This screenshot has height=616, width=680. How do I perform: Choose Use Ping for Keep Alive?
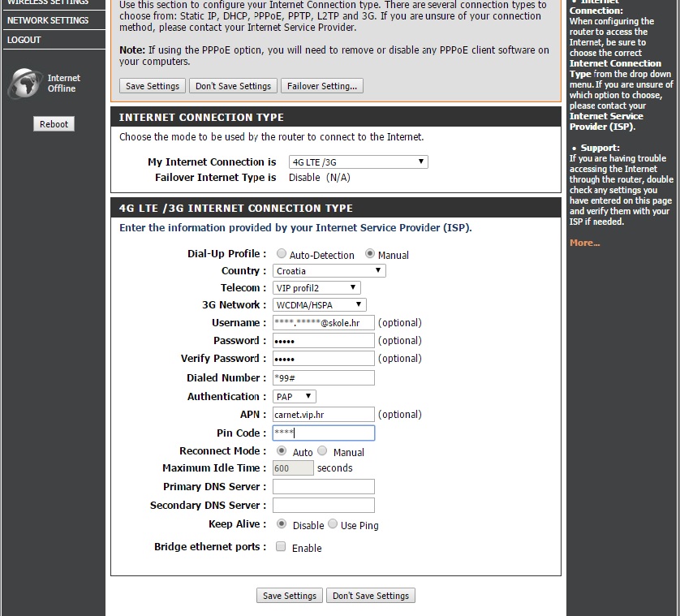333,524
